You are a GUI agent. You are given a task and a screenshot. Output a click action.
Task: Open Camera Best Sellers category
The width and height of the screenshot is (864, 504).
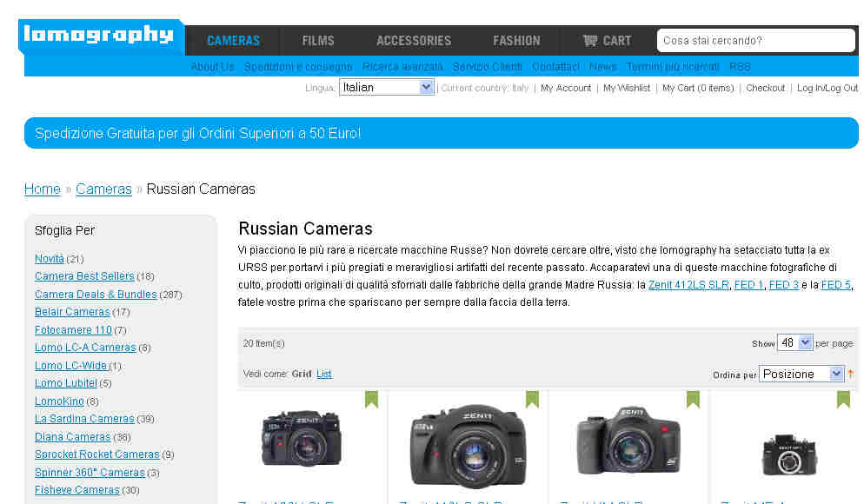pos(84,276)
